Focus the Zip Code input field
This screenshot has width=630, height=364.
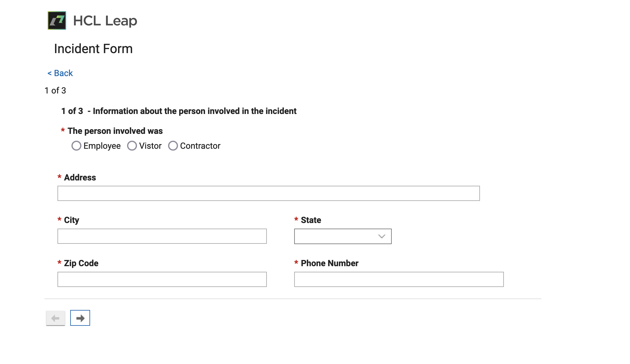coord(162,279)
